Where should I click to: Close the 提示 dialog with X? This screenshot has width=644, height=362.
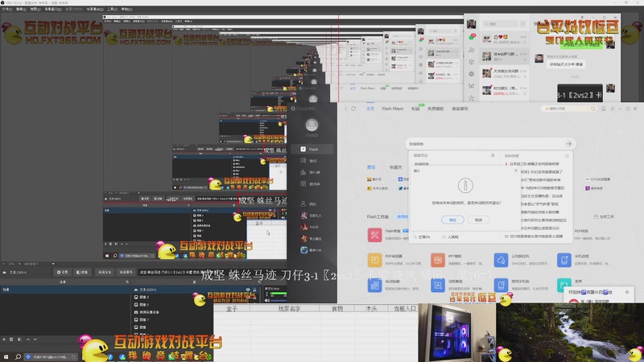[516, 171]
